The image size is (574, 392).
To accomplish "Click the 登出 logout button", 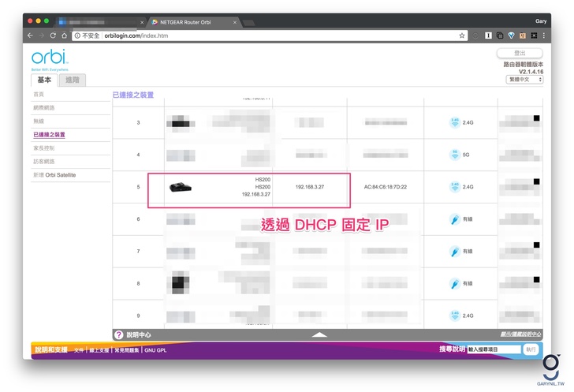I will pos(520,53).
